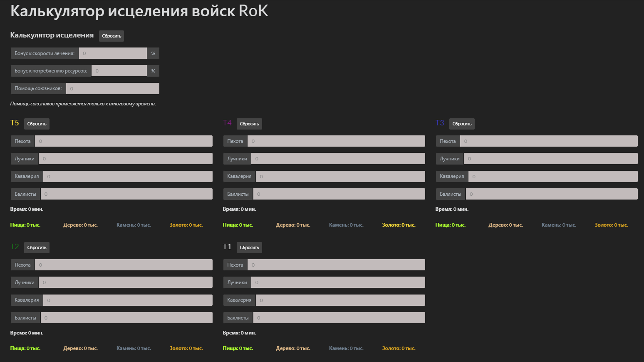Viewport: 644px width, 362px height.
Task: Click the page title Калькулятор исцеления войск RoK
Action: click(x=139, y=11)
